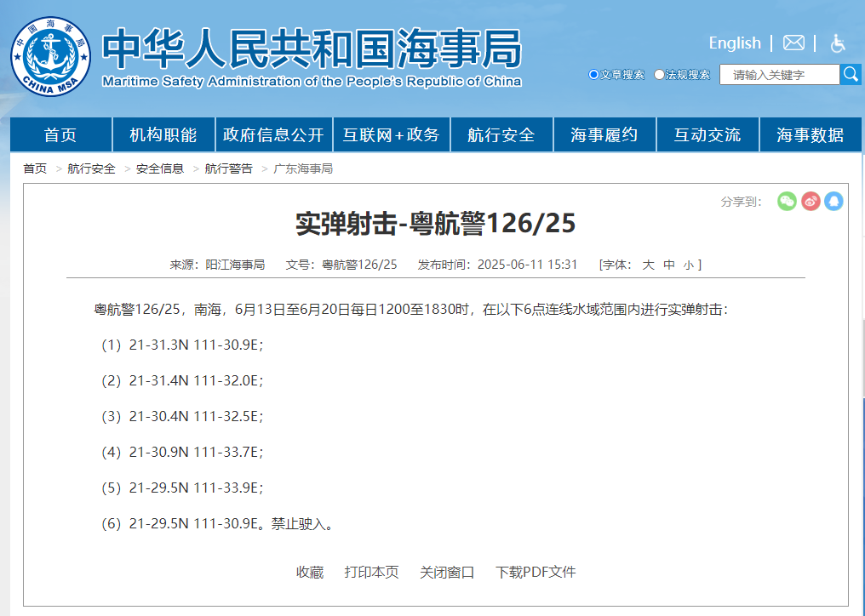Image resolution: width=865 pixels, height=616 pixels.
Task: Share via the blue bell QQ icon
Action: point(833,202)
